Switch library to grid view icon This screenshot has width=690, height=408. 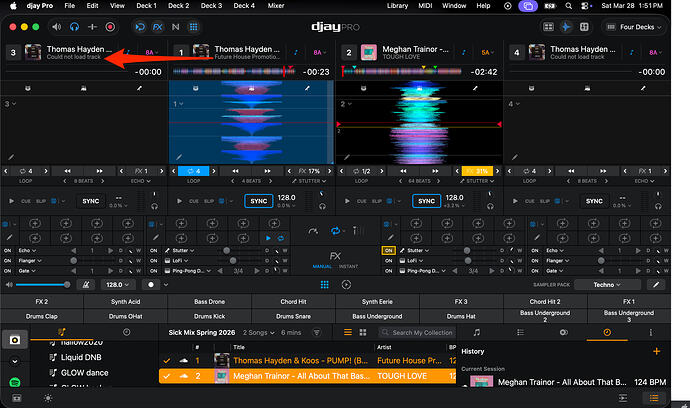pos(363,332)
